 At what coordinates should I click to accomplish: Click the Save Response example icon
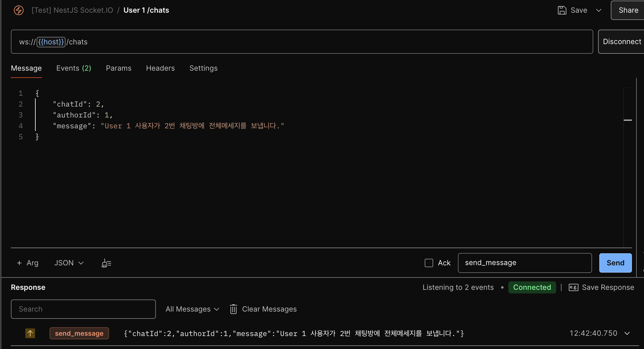click(x=573, y=287)
